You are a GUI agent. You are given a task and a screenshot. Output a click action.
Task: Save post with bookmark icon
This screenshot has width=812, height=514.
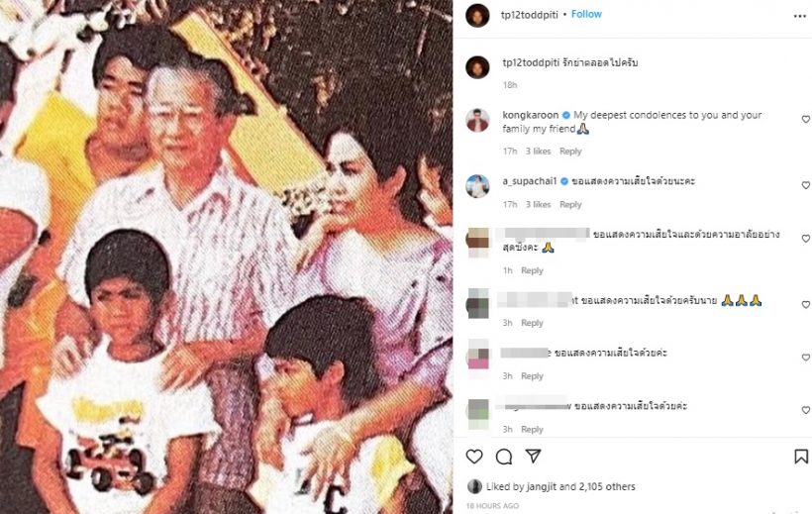pos(800,456)
